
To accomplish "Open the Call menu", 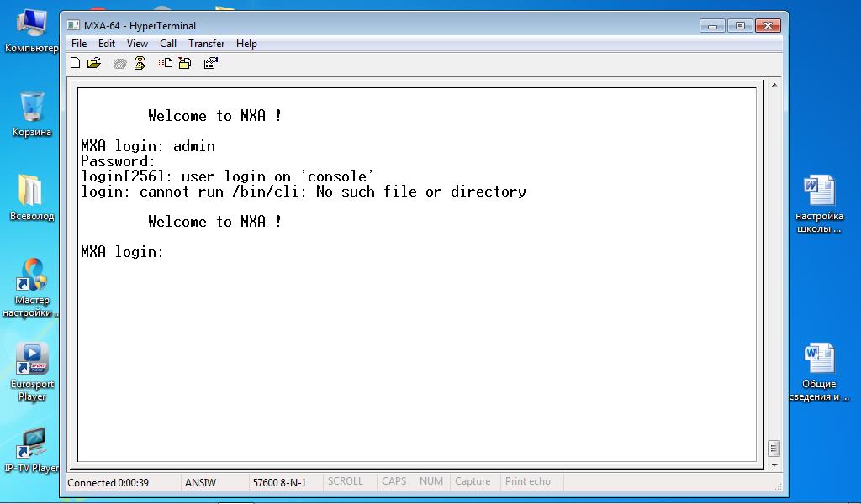I will coord(168,44).
